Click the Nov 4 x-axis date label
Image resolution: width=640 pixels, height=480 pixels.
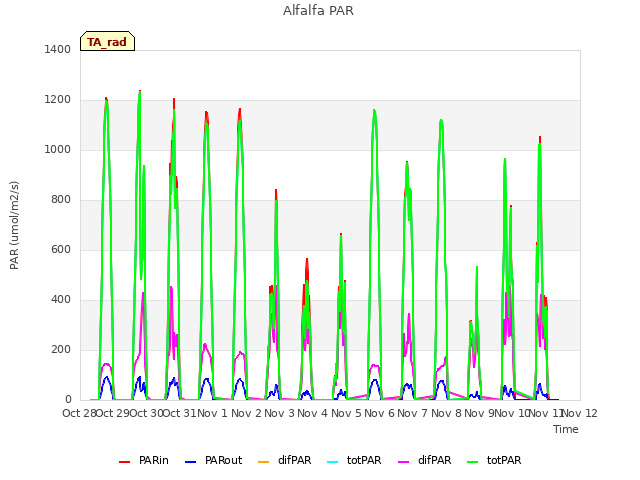312,413
